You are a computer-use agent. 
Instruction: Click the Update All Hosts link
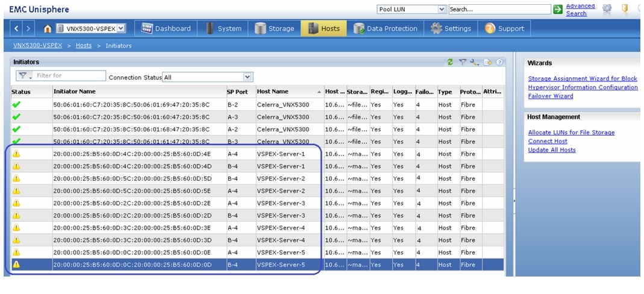[x=552, y=150]
